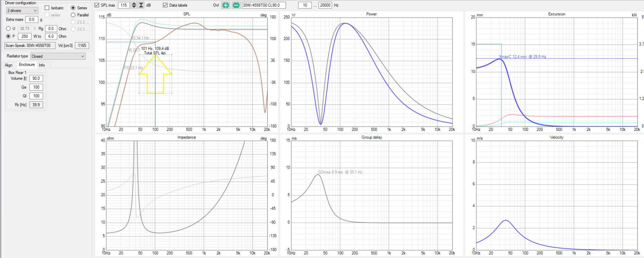Click the Impedance chart title

186,137
